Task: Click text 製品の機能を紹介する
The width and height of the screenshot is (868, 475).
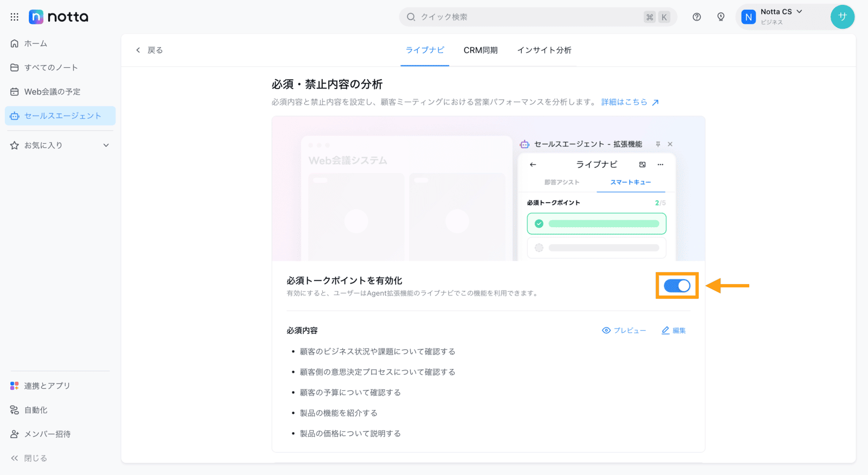Action: [x=339, y=413]
